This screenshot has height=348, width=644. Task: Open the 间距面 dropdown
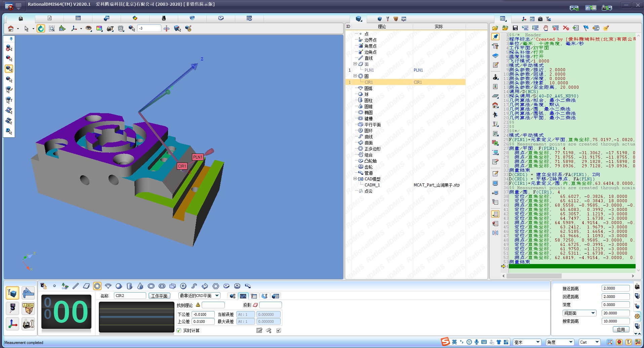[593, 313]
